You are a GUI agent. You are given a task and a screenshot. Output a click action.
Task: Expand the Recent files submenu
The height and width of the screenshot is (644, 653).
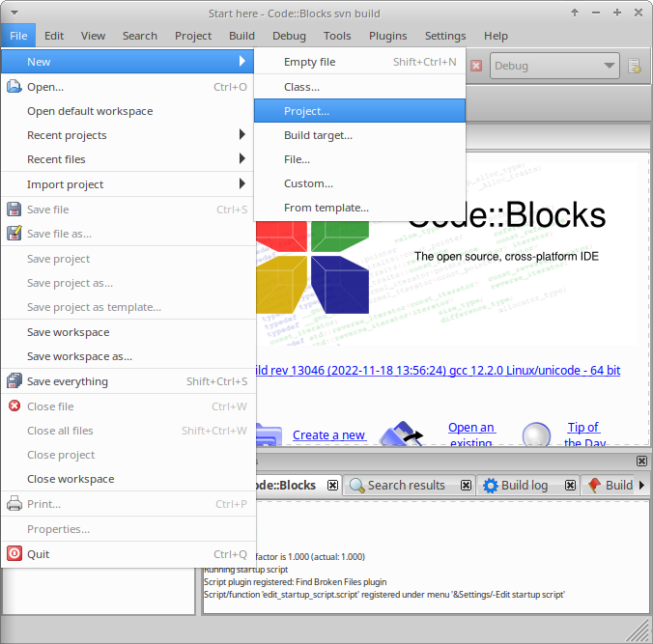pos(128,159)
